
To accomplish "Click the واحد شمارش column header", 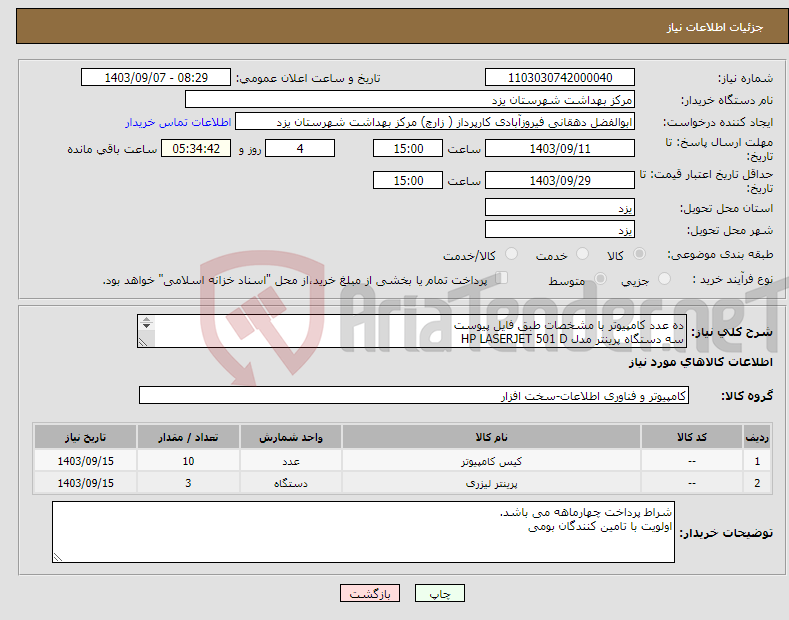I will click(291, 437).
